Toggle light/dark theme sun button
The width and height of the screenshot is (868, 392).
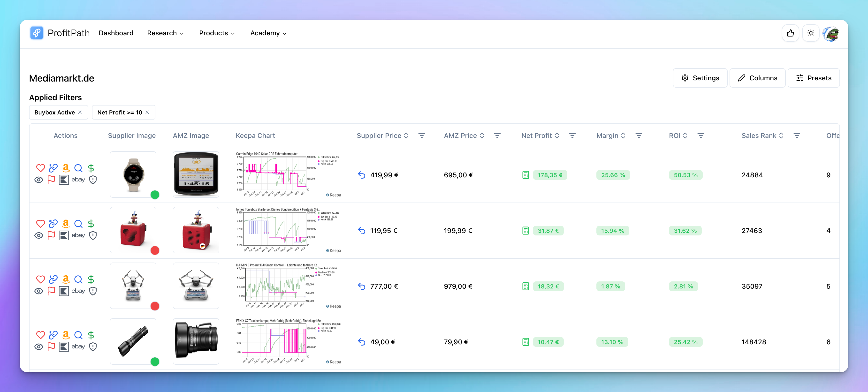tap(811, 33)
